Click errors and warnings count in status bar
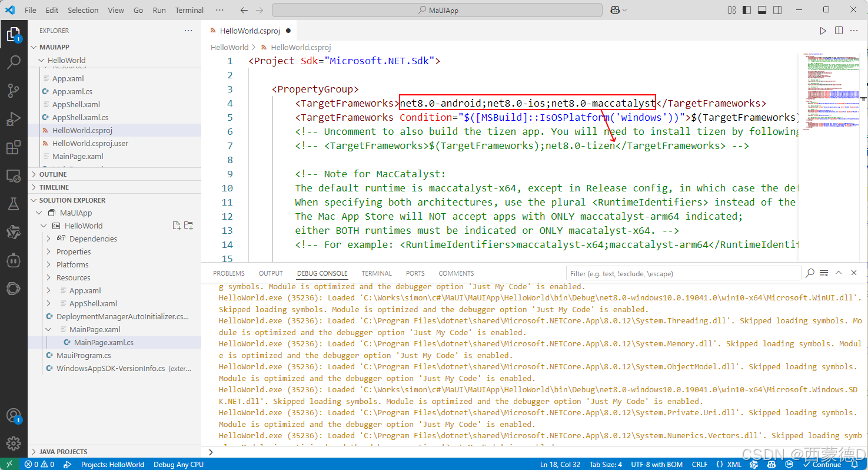Viewport: 868px width, 470px height. tap(39, 464)
